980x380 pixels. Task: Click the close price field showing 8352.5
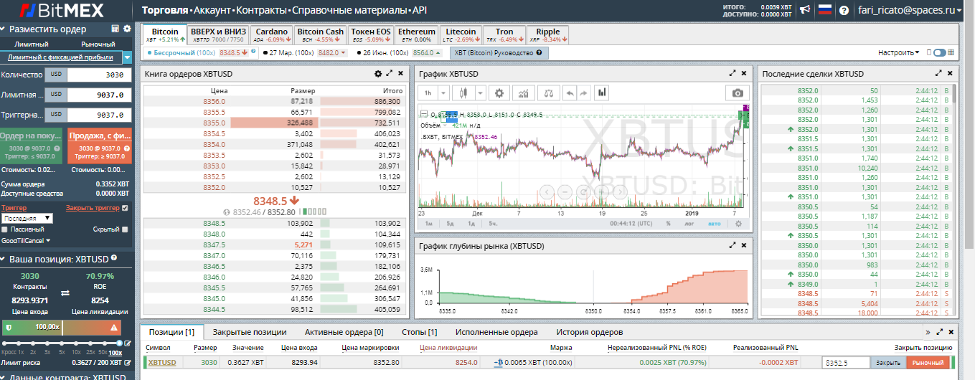[x=846, y=363]
